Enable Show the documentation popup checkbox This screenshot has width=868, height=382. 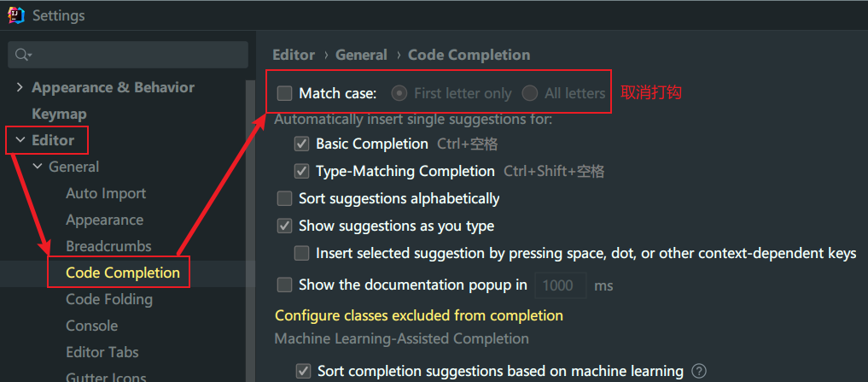[284, 285]
